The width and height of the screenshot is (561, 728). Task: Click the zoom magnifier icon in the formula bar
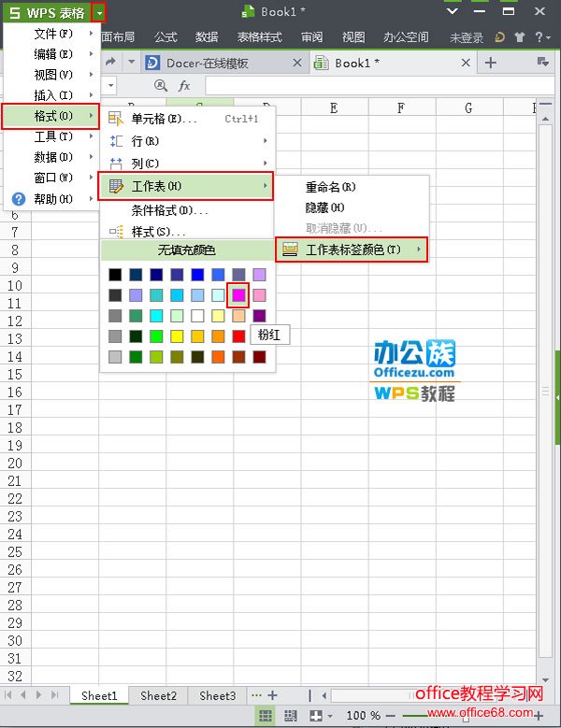coord(160,85)
